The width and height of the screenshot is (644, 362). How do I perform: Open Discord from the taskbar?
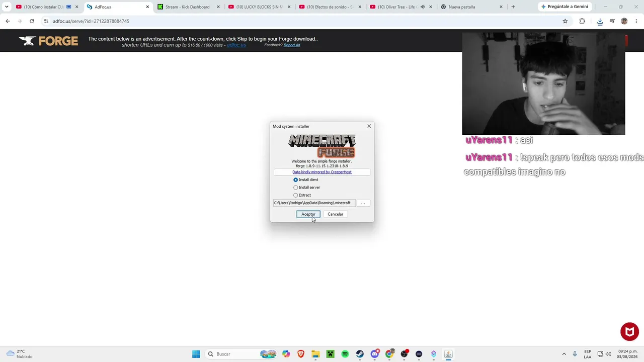point(375,354)
